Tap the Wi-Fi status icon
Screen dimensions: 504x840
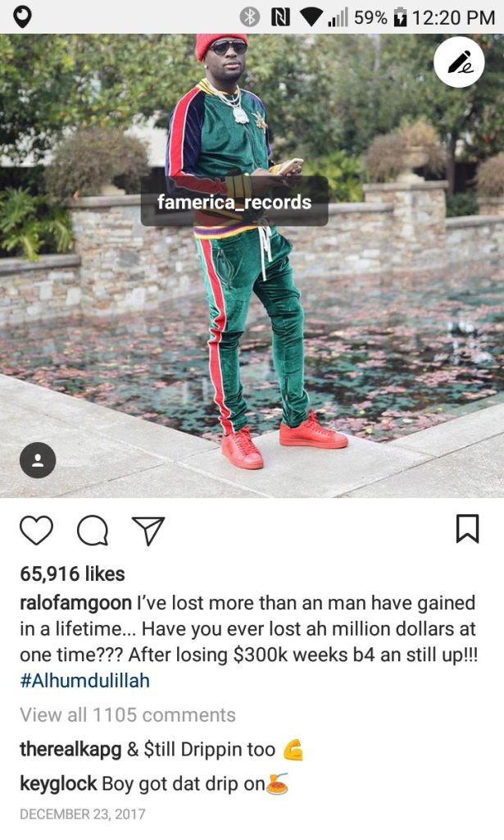[x=311, y=18]
